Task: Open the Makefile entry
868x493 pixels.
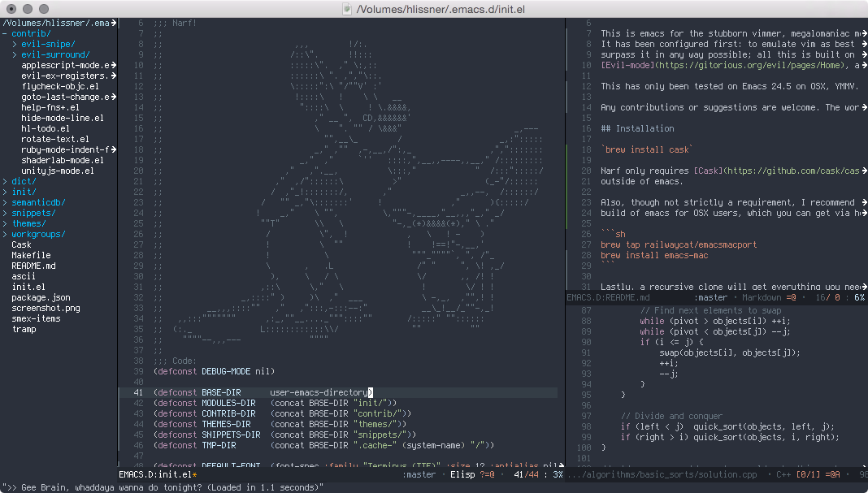Action: coord(31,255)
